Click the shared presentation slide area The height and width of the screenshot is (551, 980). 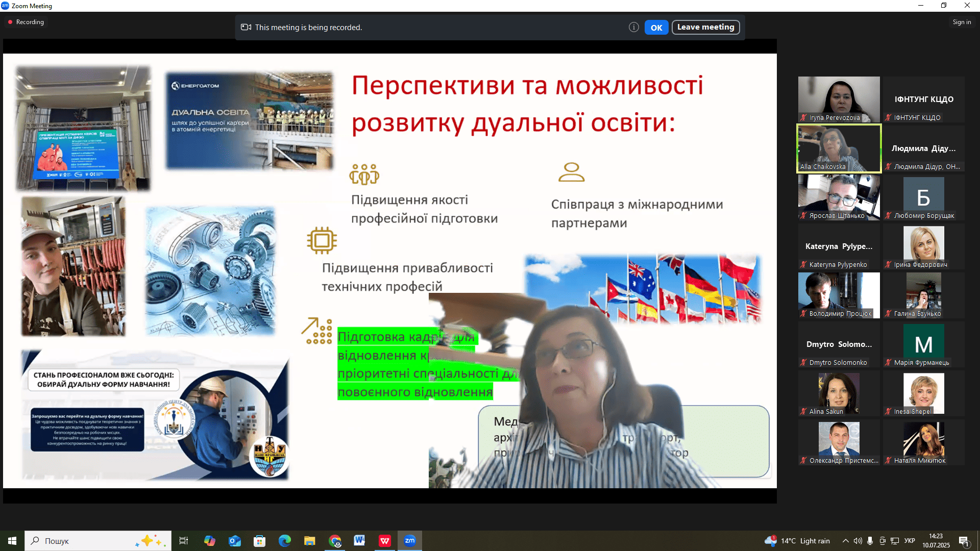click(x=390, y=271)
